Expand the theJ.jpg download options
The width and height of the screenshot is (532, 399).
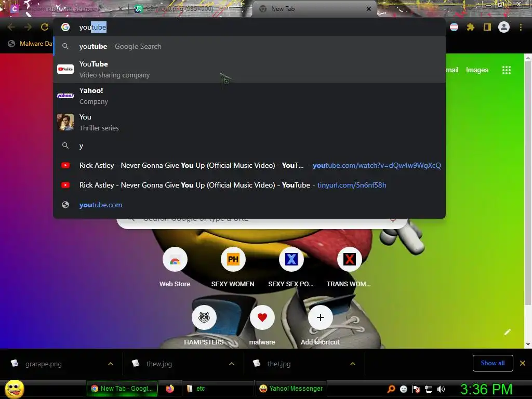[x=353, y=364]
